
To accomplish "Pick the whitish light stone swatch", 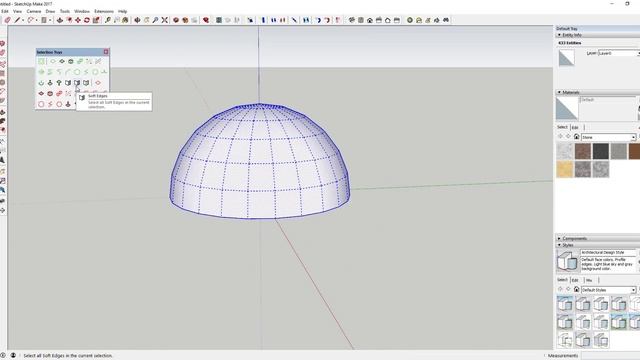I will (x=565, y=151).
